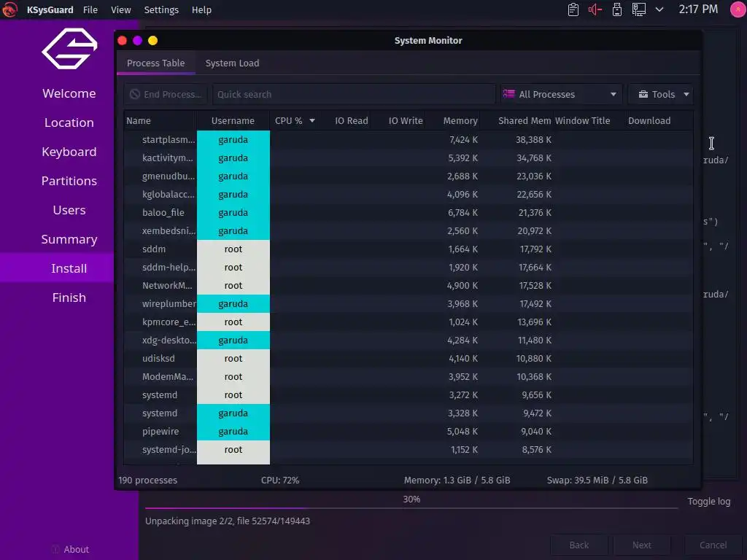Open the Tools dropdown button
The image size is (747, 560).
pos(660,94)
